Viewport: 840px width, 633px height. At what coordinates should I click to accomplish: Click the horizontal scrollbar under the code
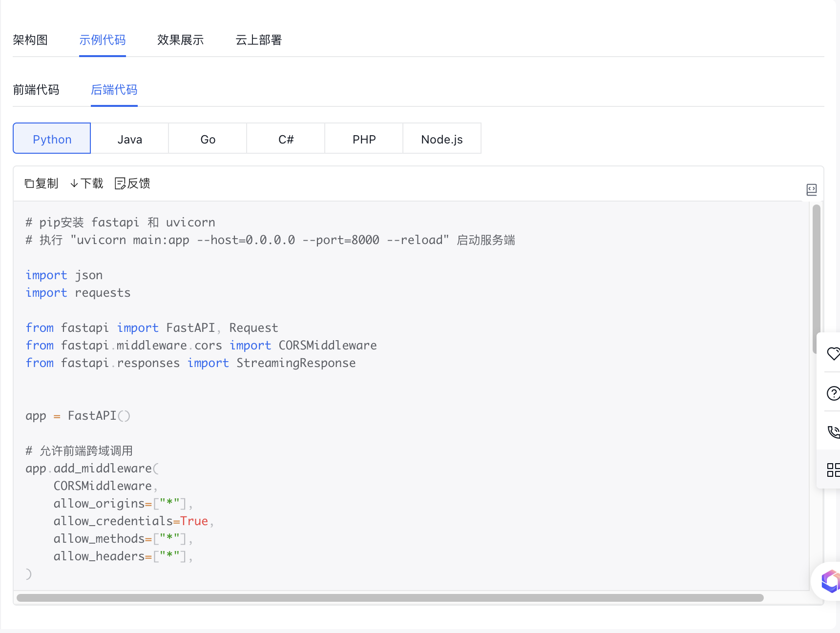pyautogui.click(x=390, y=598)
